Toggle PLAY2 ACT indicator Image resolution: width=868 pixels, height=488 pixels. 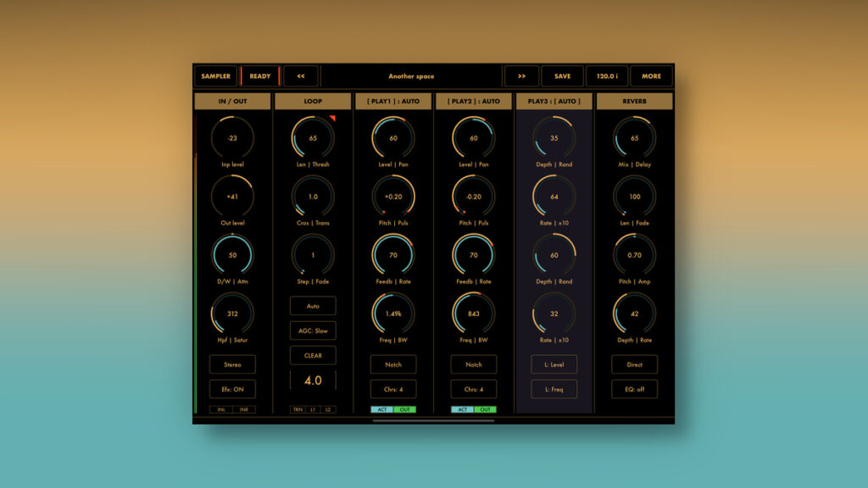[x=462, y=409]
